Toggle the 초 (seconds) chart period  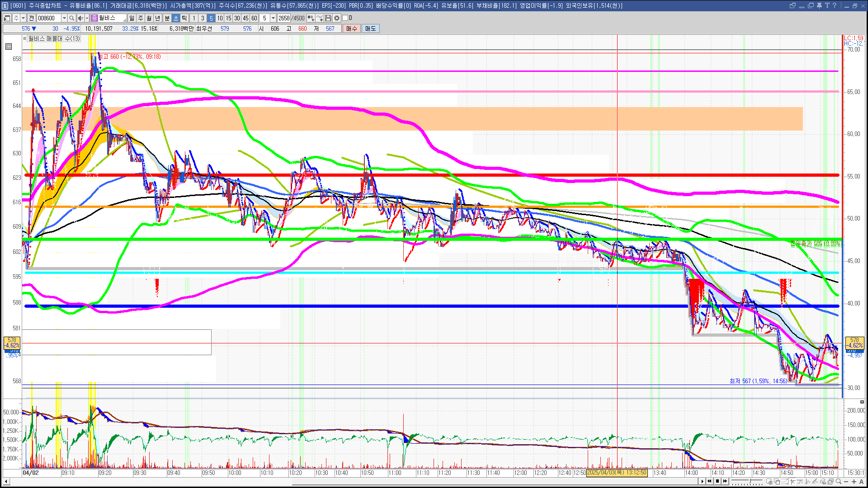176,18
